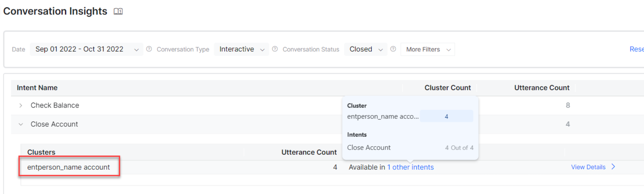Open the documentation book icon beside Conversation Insights
The height and width of the screenshot is (194, 644).
click(x=118, y=11)
